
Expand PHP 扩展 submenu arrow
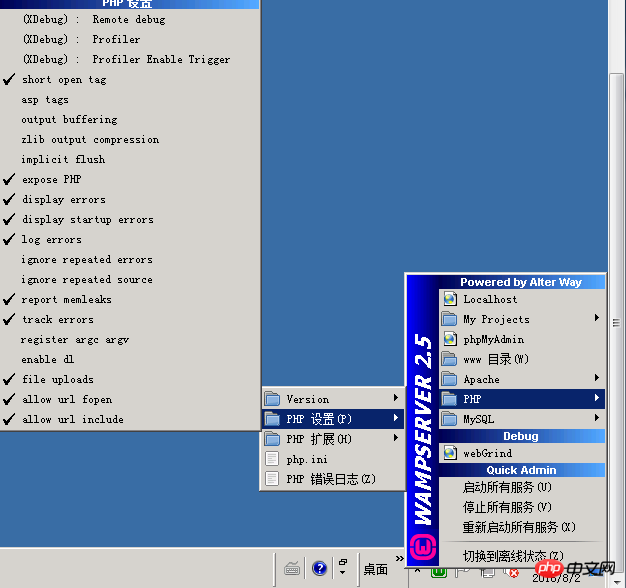[x=396, y=438]
